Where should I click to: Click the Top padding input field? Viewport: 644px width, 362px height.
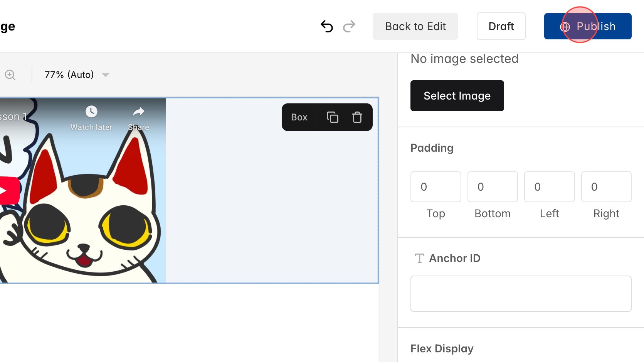click(435, 187)
